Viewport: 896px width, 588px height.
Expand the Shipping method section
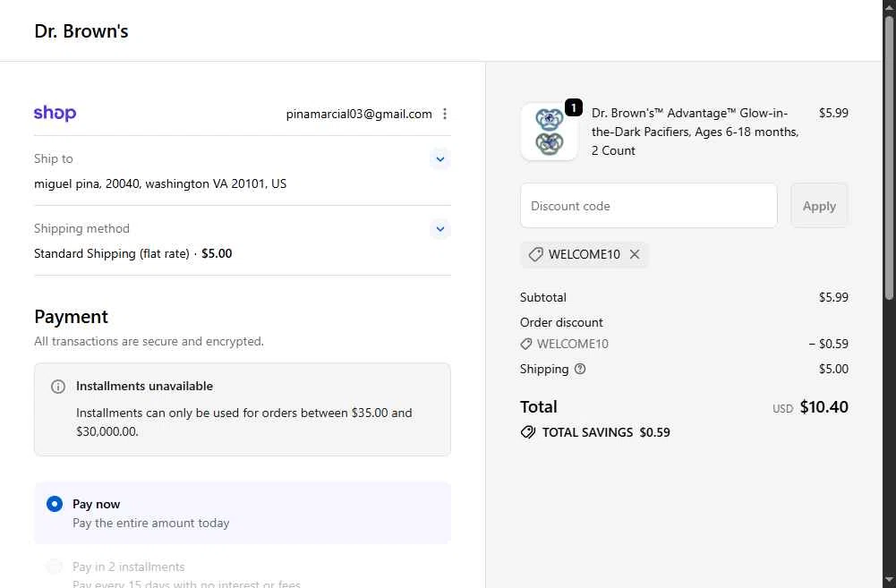click(x=440, y=229)
